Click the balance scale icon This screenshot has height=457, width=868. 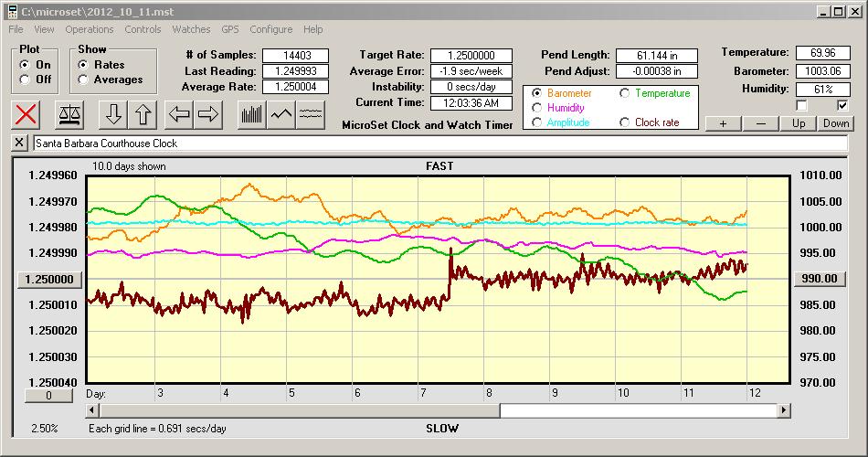[69, 114]
